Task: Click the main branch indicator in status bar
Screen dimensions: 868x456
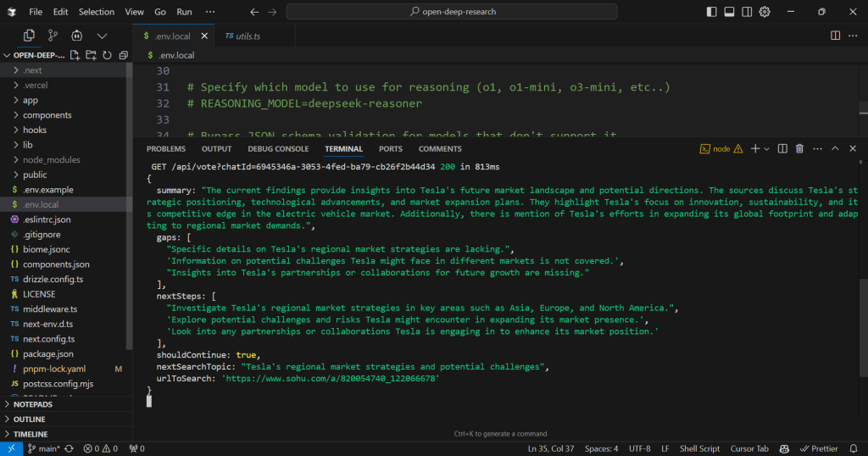Action: coord(42,448)
